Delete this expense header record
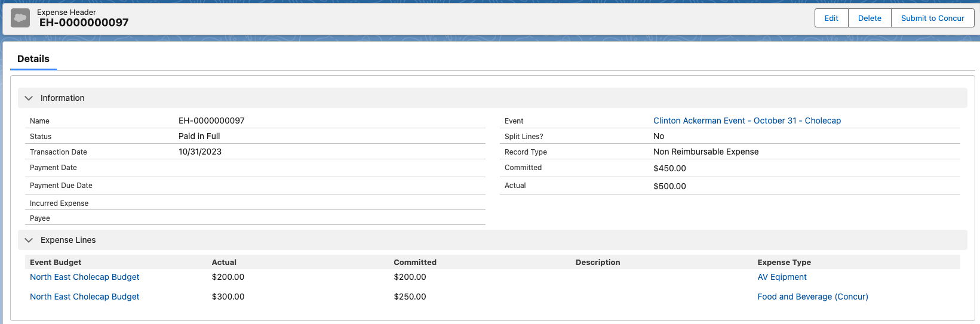Viewport: 980px width, 324px height. click(869, 18)
